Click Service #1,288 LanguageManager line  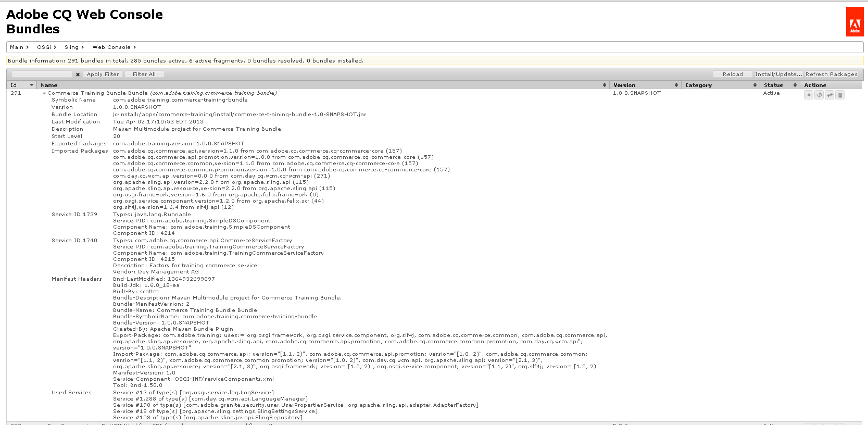click(x=210, y=399)
